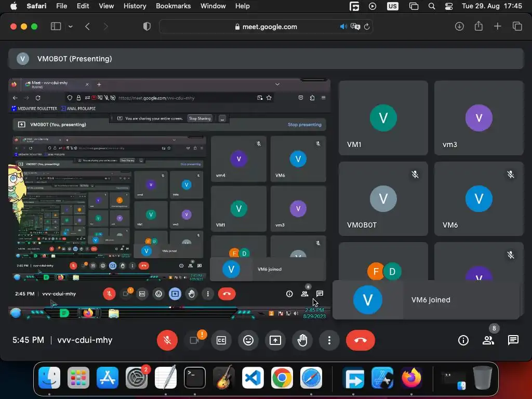Go forward in Safari
This screenshot has width=532, height=399.
105,26
